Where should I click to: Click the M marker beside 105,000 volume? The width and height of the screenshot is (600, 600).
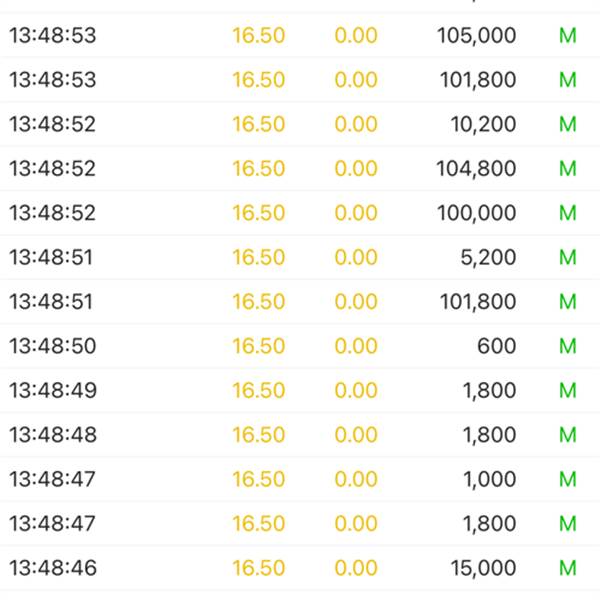[568, 36]
